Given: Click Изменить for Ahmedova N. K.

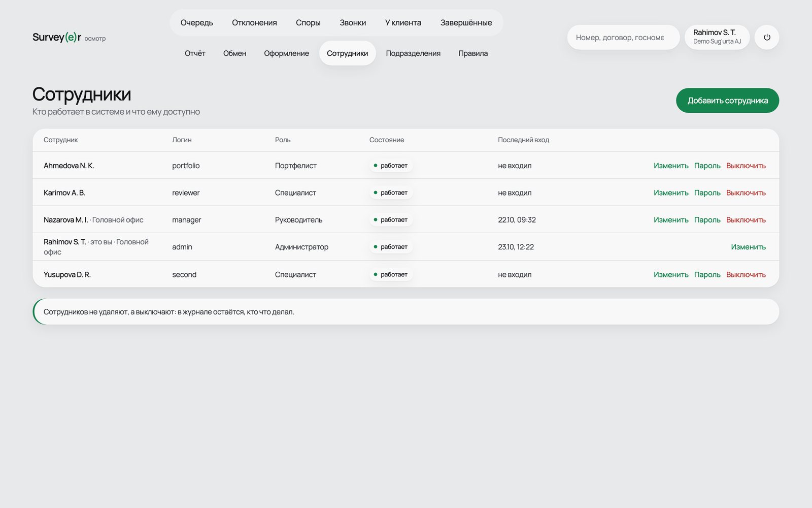Looking at the screenshot, I should point(671,166).
